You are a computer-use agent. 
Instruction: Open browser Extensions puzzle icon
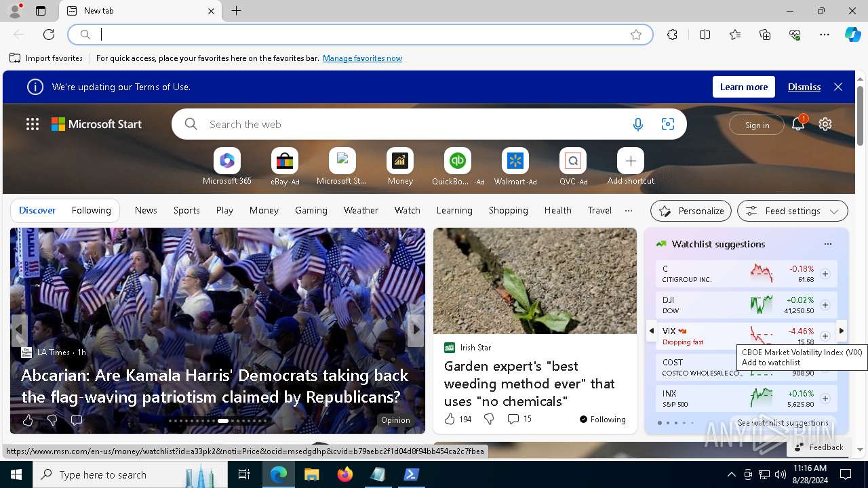672,35
